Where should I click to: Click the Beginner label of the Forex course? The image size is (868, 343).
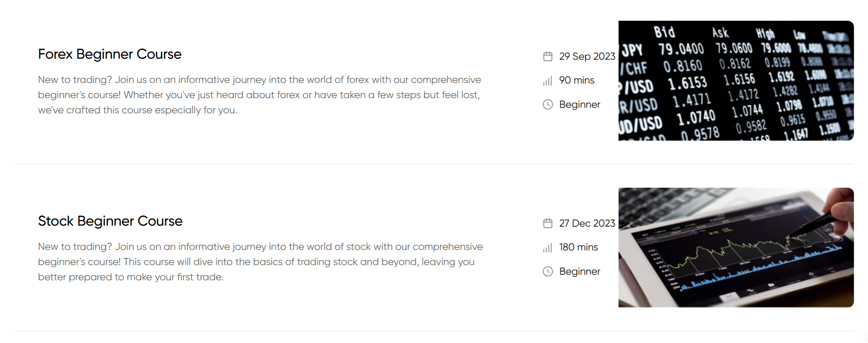pyautogui.click(x=580, y=105)
